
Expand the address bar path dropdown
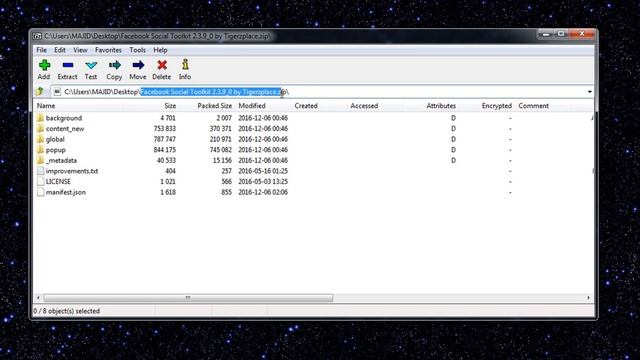tap(589, 91)
